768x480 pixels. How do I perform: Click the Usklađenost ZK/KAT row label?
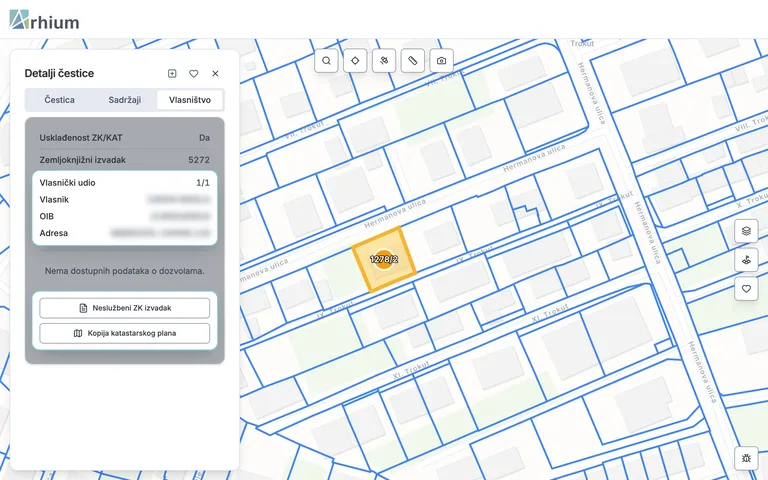coord(81,138)
